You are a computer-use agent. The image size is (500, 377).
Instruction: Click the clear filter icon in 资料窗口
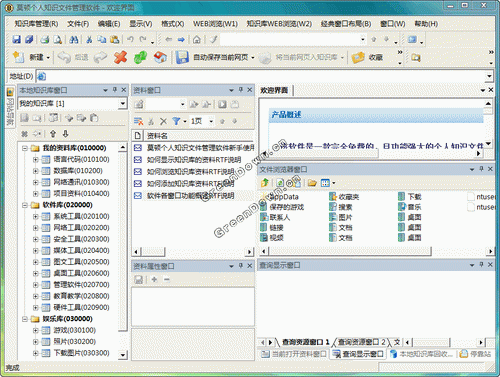click(x=138, y=121)
